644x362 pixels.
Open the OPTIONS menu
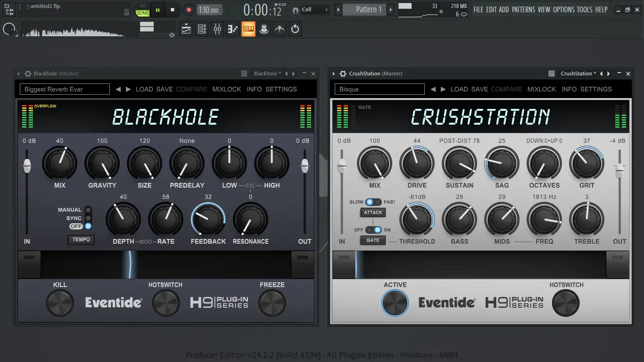pos(564,9)
